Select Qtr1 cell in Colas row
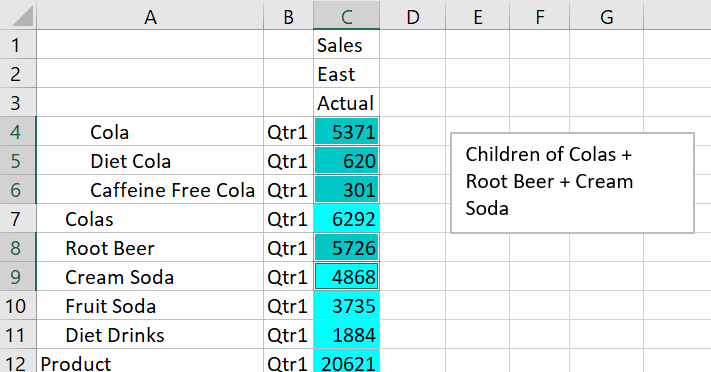Screen dimensions: 711x372 pos(288,219)
